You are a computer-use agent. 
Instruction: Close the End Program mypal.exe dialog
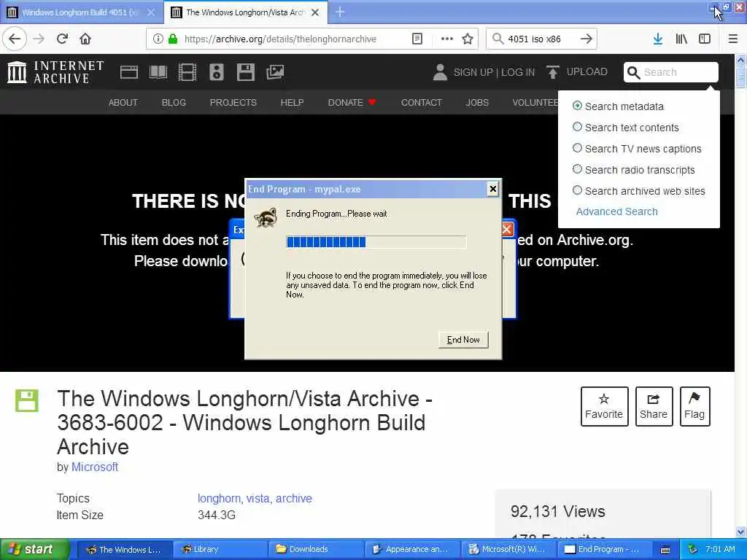tap(493, 189)
